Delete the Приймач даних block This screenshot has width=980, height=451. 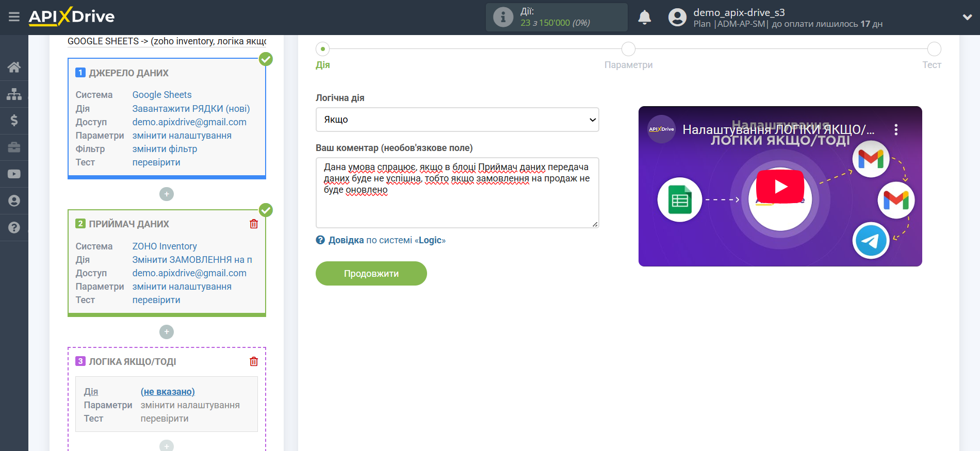coord(254,224)
